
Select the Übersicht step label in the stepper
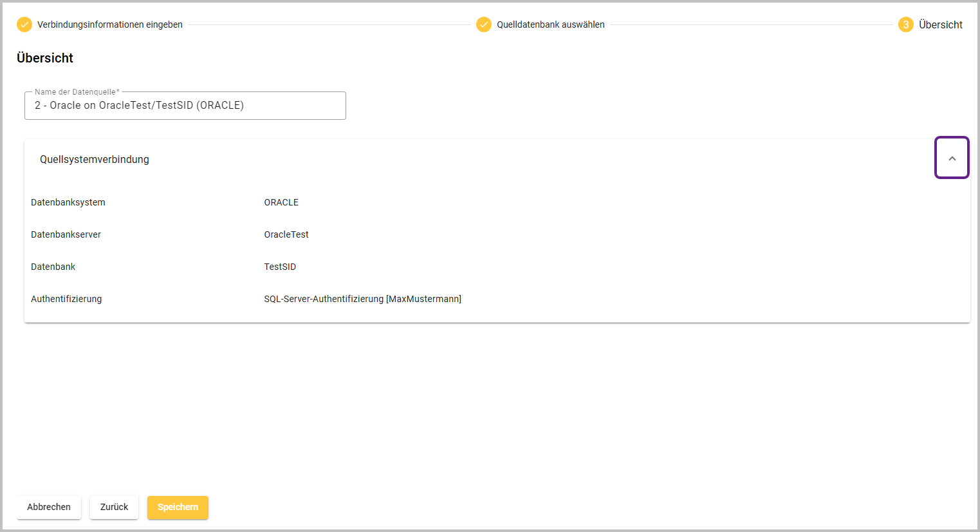(940, 24)
